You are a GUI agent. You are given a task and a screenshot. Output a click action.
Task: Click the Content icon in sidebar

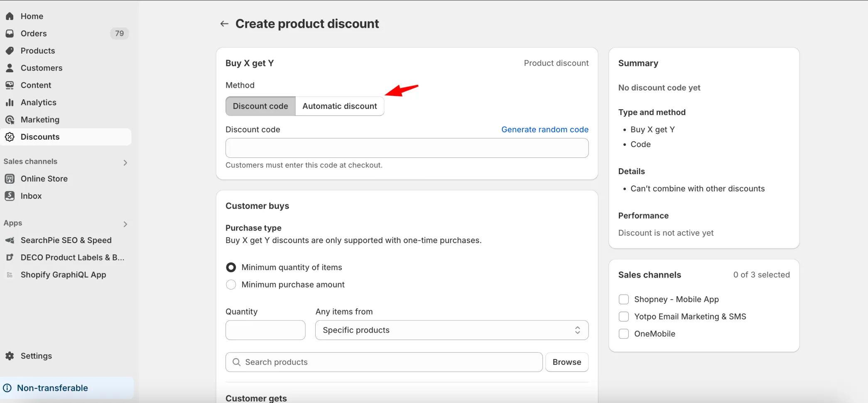click(x=10, y=85)
